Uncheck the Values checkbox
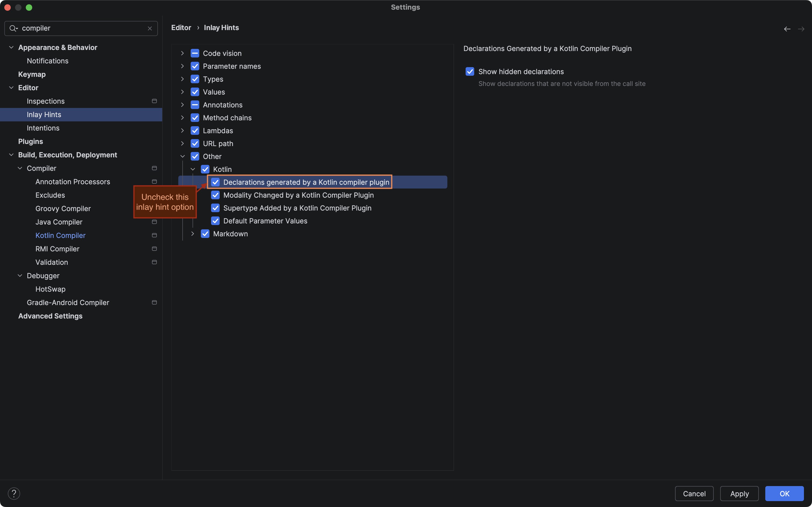Image resolution: width=812 pixels, height=507 pixels. point(195,92)
